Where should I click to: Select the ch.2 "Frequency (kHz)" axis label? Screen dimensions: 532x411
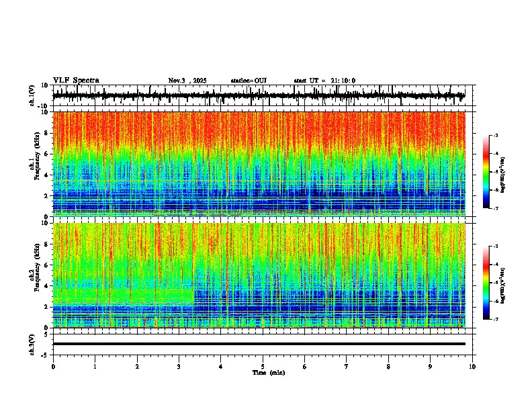tap(38, 267)
